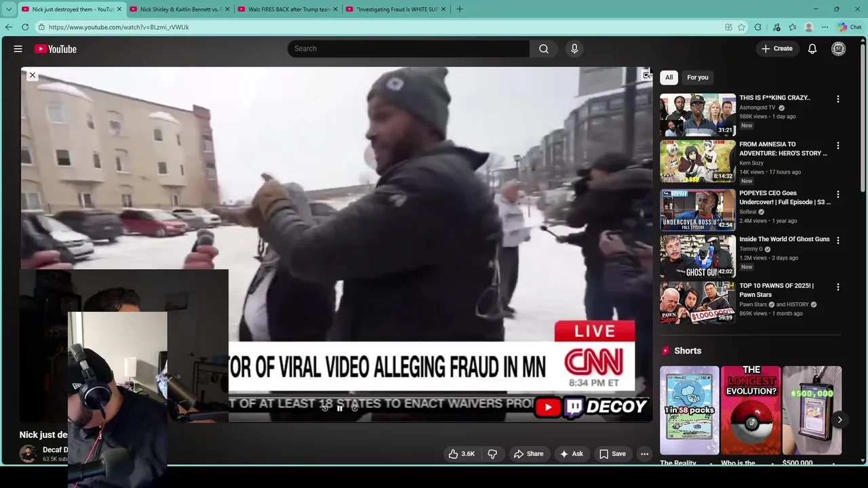Visit the SoReal channel link
The height and width of the screenshot is (488, 868).
coord(748,212)
